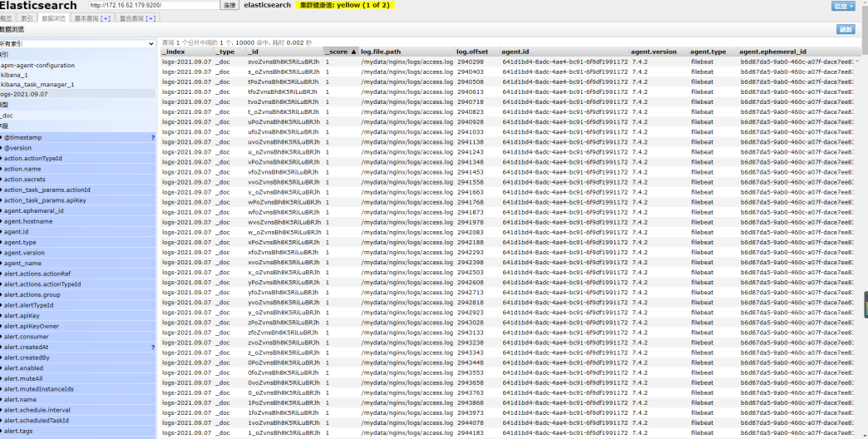
Task: Click the _id cell 0PoZvnsBh8K5RiLuBRJh
Action: coord(284,363)
